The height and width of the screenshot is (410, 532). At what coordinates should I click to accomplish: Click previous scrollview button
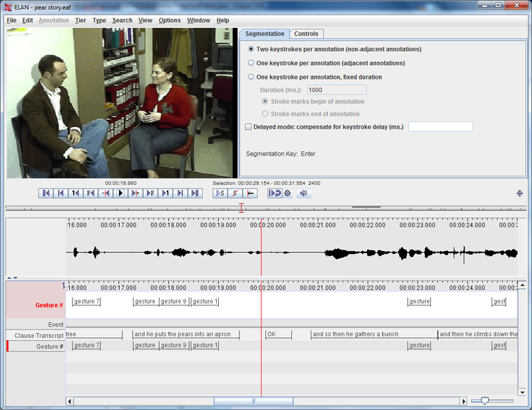pos(61,193)
